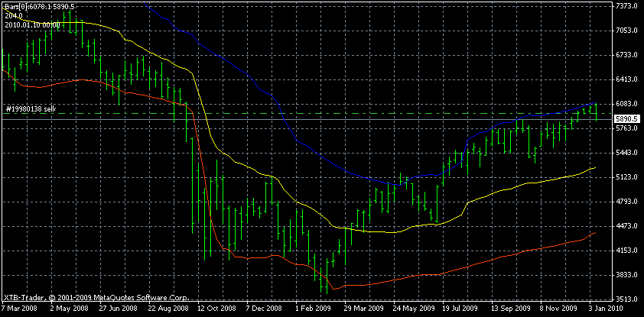Click the Bars[0]:6078.1 5890.5 readout

[40, 7]
